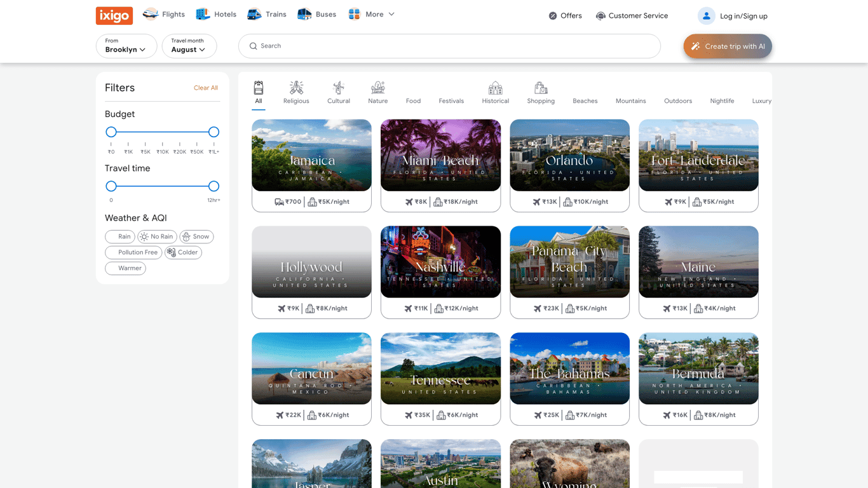The width and height of the screenshot is (868, 488).
Task: Click the ixigo logo
Action: tap(114, 16)
